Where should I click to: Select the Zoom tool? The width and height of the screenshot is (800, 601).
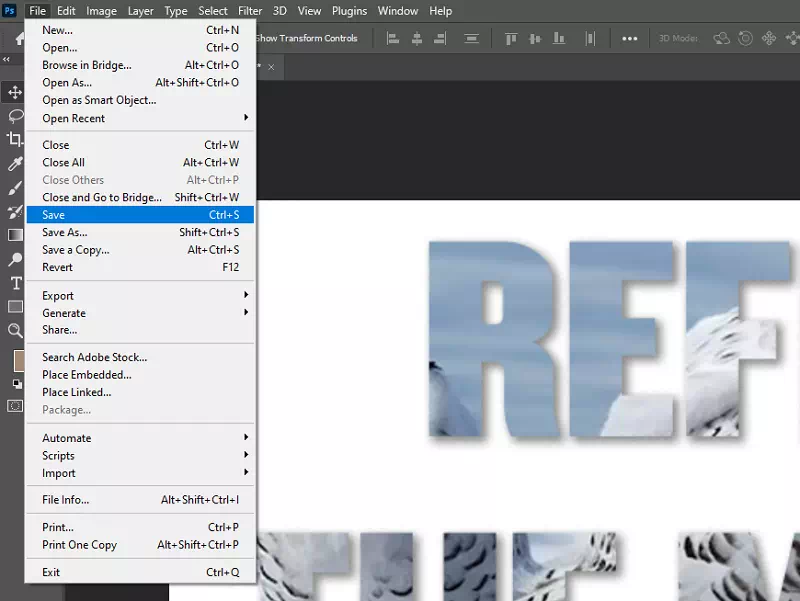coord(15,331)
